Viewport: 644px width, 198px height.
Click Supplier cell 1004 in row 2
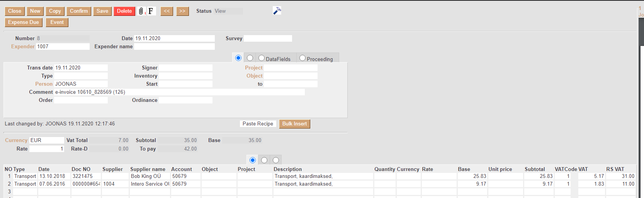click(x=115, y=184)
